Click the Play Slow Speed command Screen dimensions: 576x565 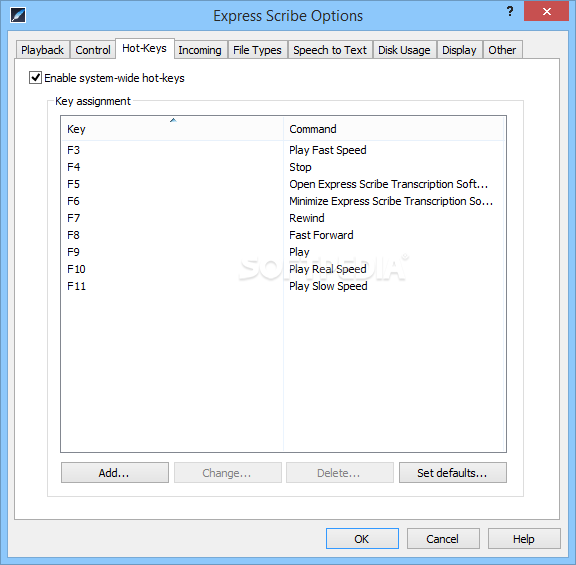[x=328, y=287]
